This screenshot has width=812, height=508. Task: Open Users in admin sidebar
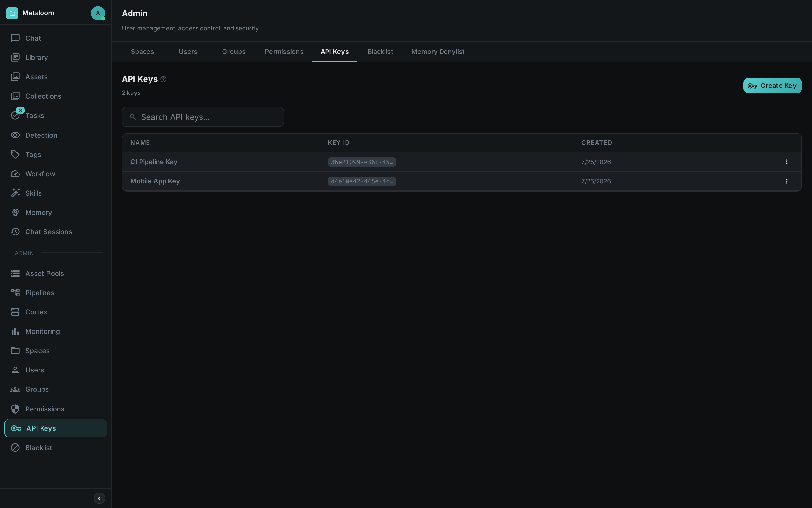[55, 370]
